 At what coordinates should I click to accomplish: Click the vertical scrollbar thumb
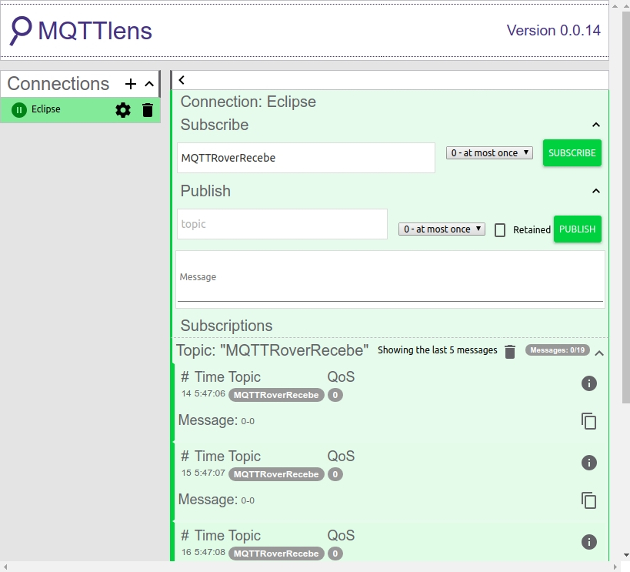626,207
